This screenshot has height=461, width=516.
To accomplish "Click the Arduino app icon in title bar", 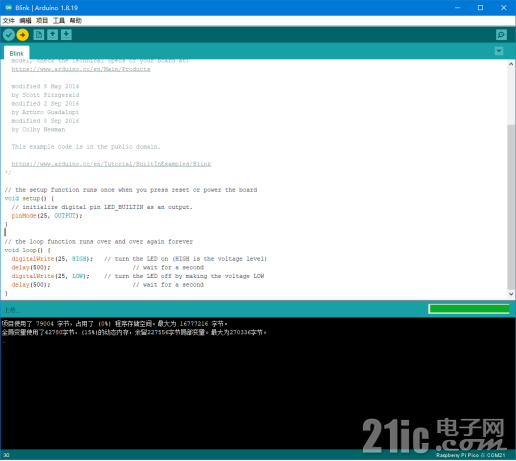I will click(8, 7).
